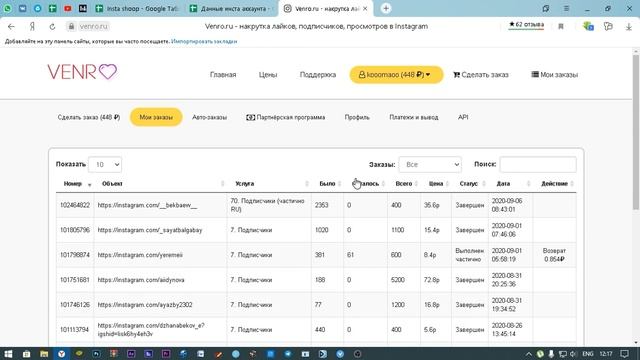The height and width of the screenshot is (360, 640).
Task: Open the downloads arrow icon
Action: [629, 27]
